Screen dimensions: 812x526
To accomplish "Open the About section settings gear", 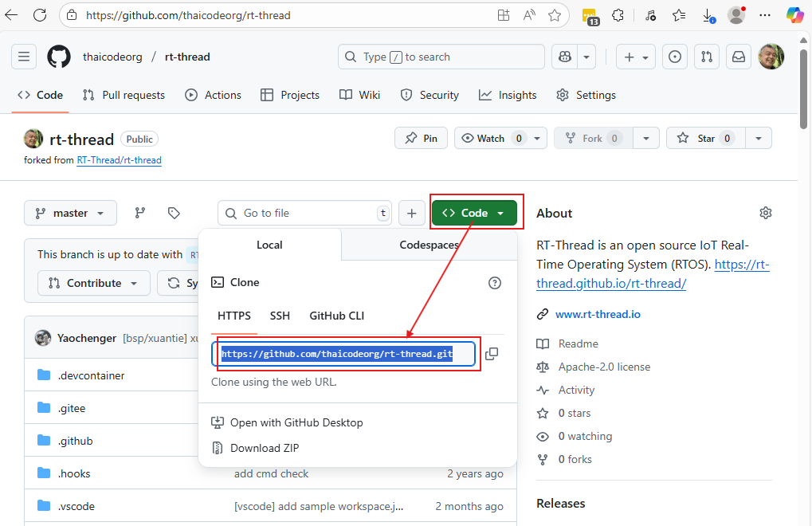I will pos(765,212).
